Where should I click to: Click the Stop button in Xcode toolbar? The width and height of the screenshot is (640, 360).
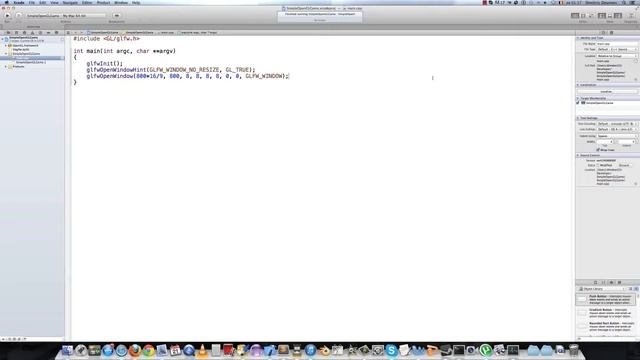tap(19, 16)
